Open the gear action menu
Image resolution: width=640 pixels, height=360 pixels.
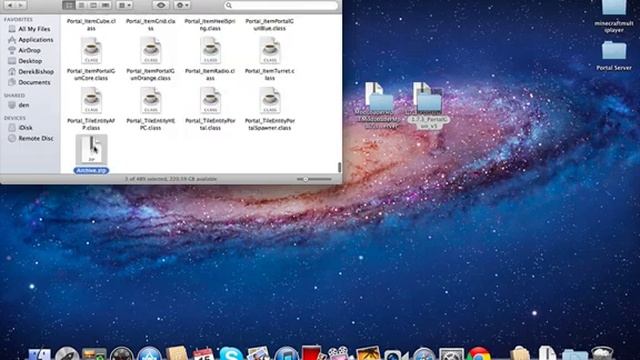(x=182, y=5)
